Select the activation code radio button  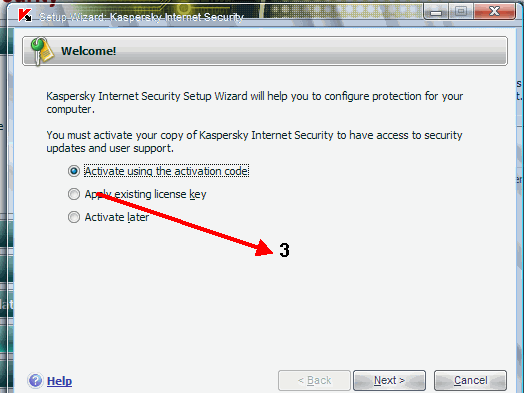(74, 171)
